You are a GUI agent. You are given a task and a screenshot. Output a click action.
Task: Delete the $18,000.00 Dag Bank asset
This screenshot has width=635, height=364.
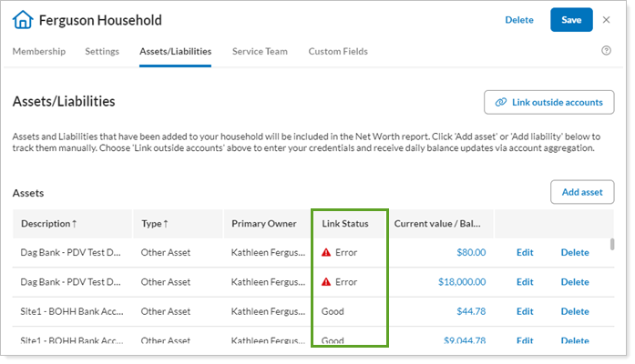575,282
